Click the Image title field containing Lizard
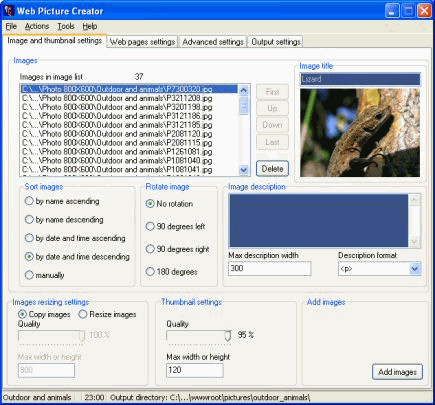The image size is (435, 405). click(360, 79)
